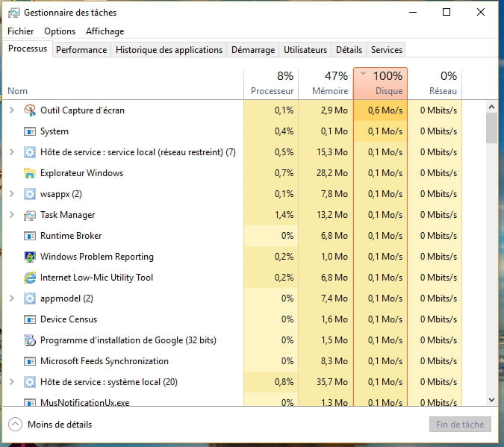
Task: Sort by Disque column header
Action: (x=380, y=84)
